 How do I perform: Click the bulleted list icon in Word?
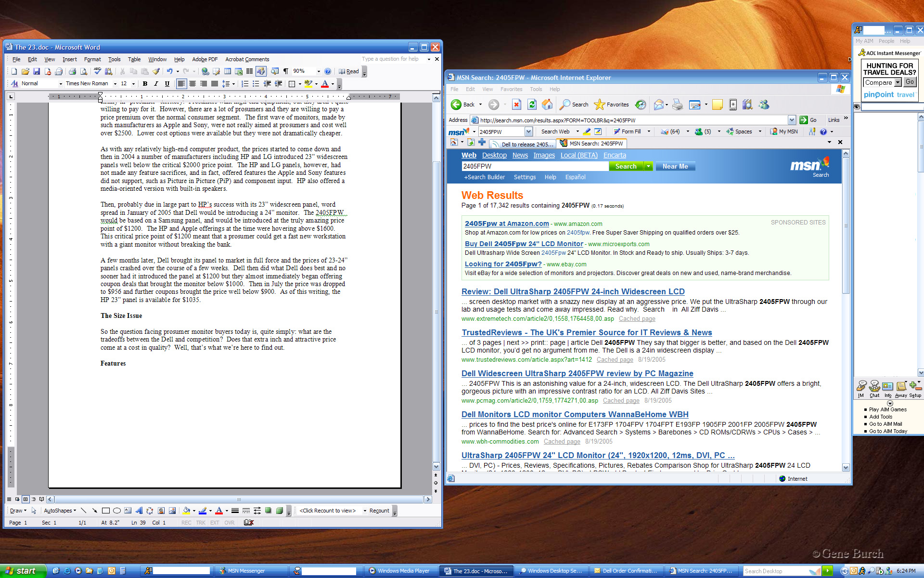coord(256,84)
